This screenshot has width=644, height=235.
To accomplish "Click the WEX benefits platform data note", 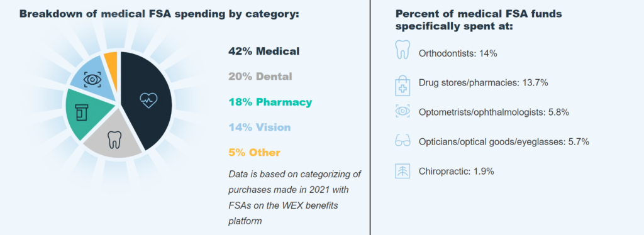I will pos(294,198).
